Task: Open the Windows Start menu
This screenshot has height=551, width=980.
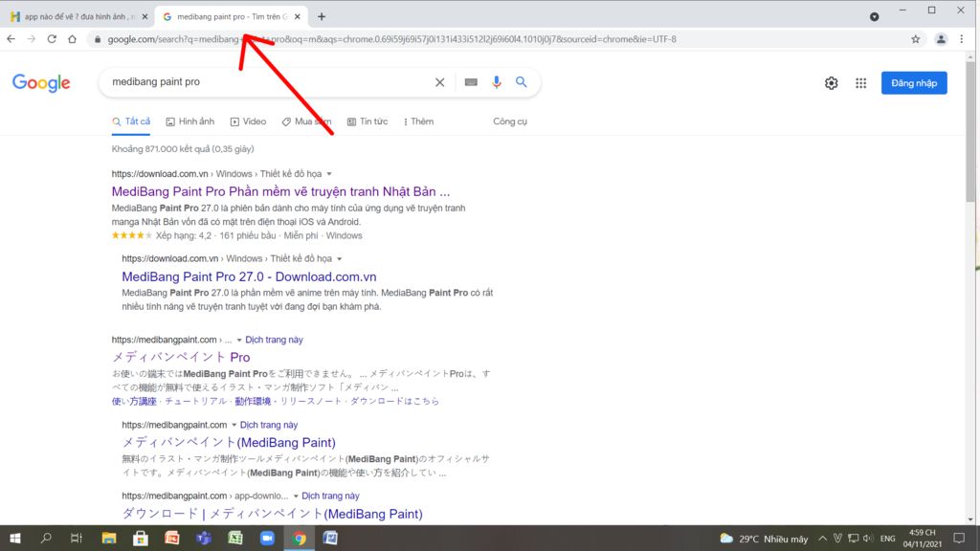Action: click(15, 538)
